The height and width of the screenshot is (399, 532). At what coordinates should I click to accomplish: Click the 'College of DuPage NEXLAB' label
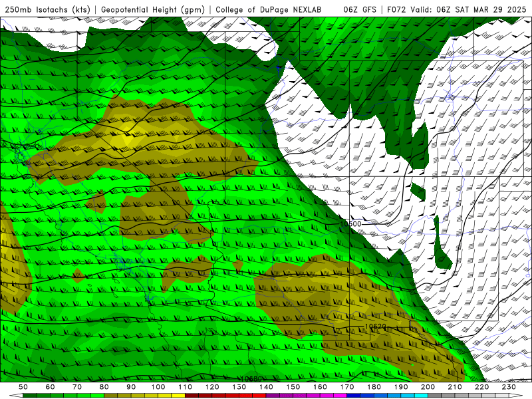click(269, 9)
